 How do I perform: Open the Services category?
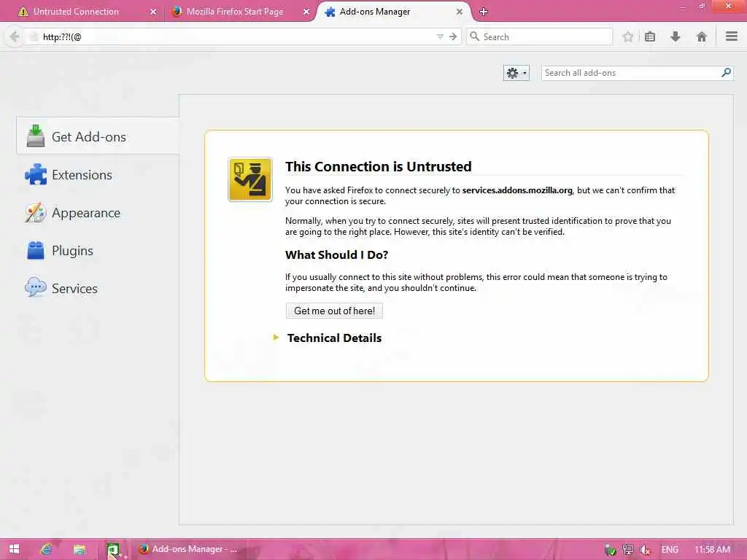98,289
